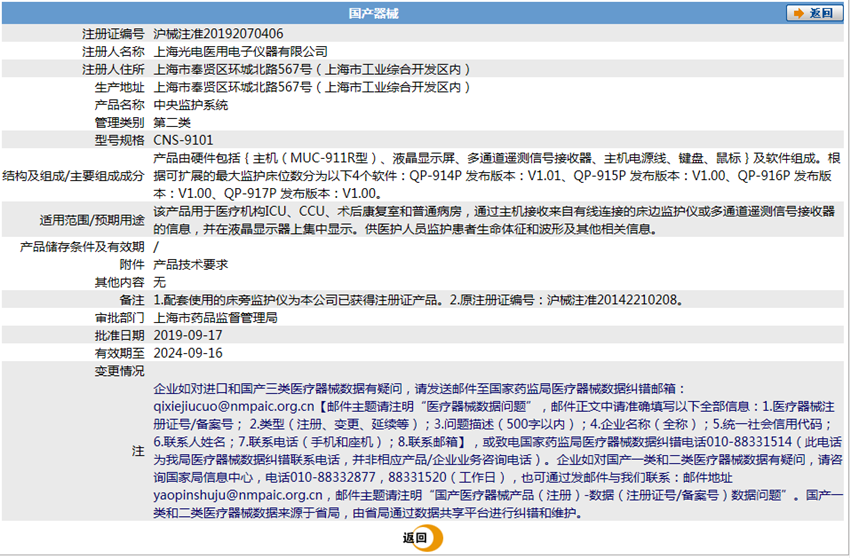Screen dimensions: 850x558
Task: Click the 注册人住所 address value
Action: point(312,69)
